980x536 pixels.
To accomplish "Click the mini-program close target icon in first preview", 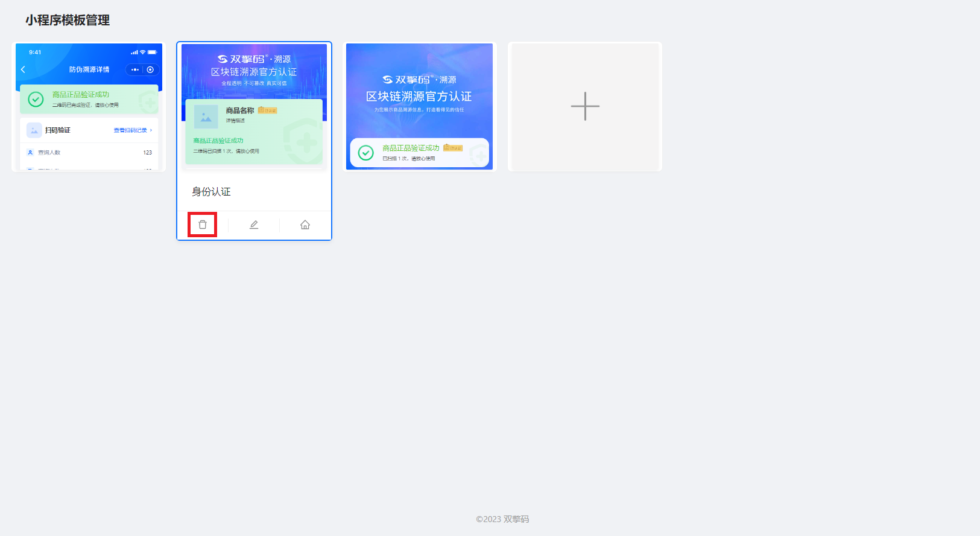I will 150,69.
